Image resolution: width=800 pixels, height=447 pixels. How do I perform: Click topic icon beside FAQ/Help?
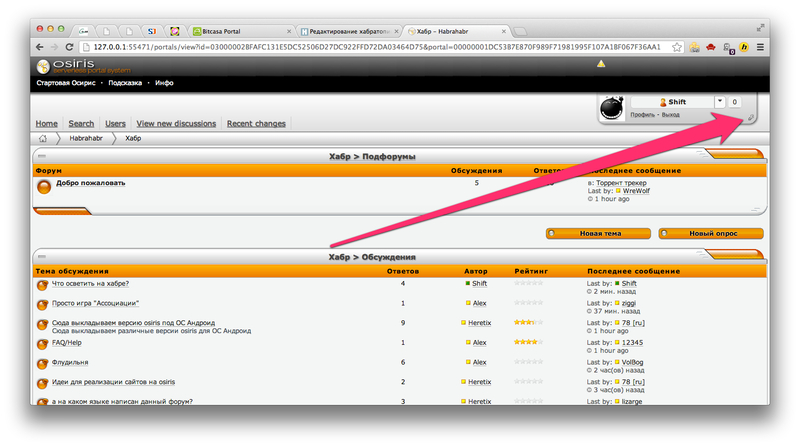42,344
